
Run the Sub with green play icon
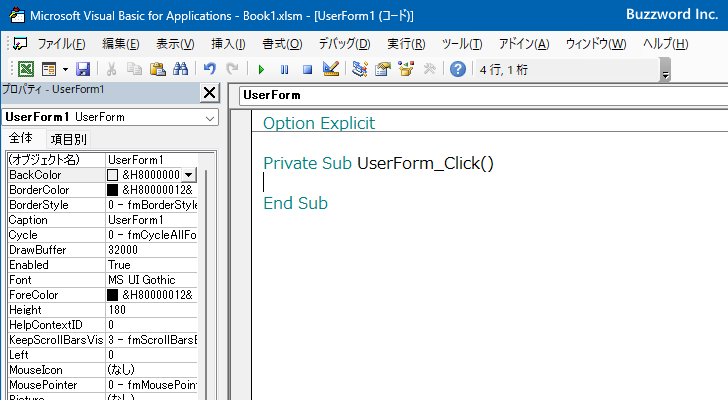(x=261, y=70)
